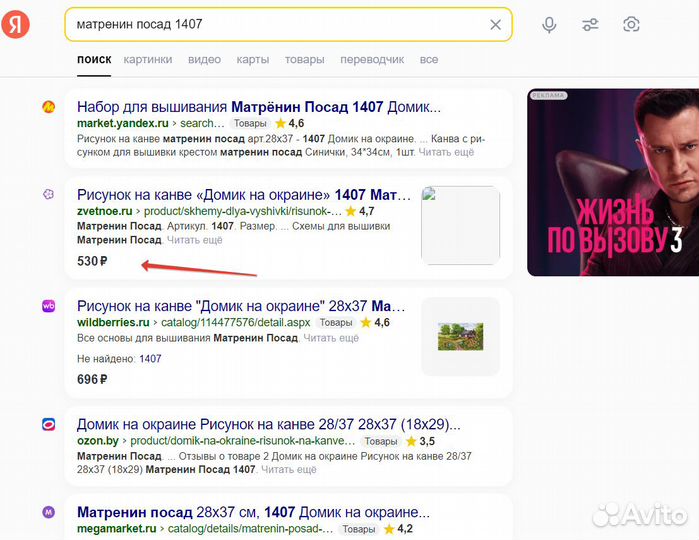The width and height of the screenshot is (699, 540).
Task: Open result Матренин посад 28х37 см, 1407
Action: [x=253, y=512]
